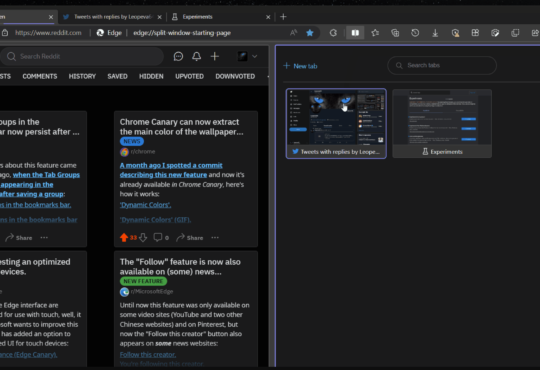Click the blue favorite star in address bar

(x=310, y=33)
